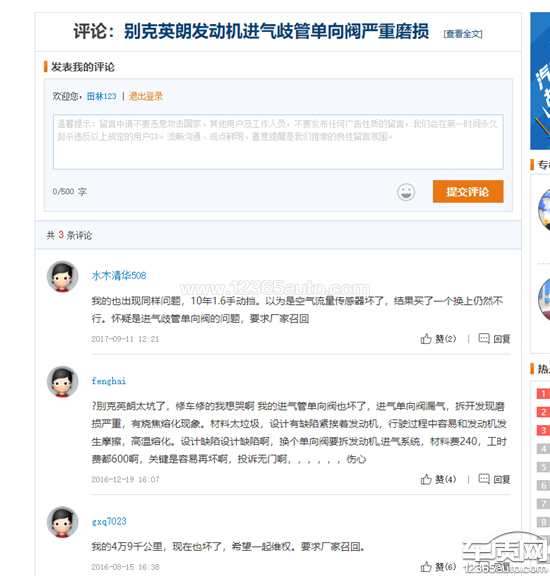The width and height of the screenshot is (550, 576).
Task: Click the blue sidebar banner advertisement
Action: click(x=540, y=81)
